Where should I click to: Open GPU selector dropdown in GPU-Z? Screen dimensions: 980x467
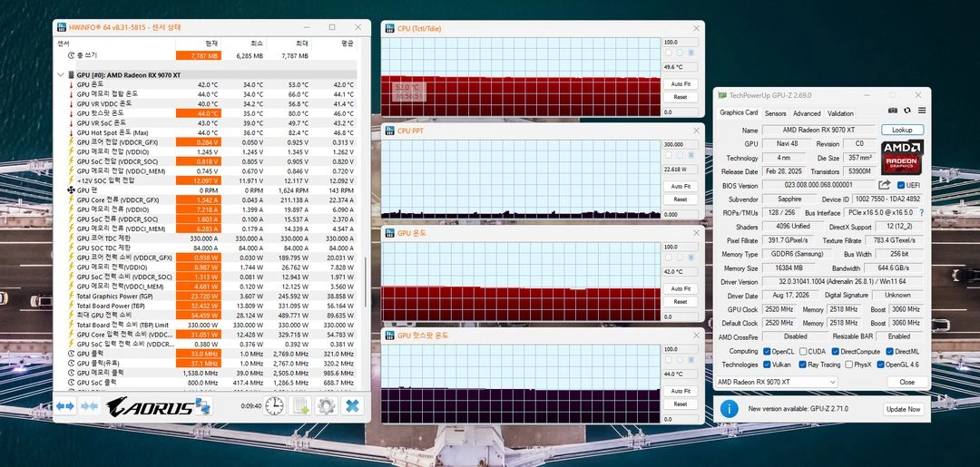point(776,382)
